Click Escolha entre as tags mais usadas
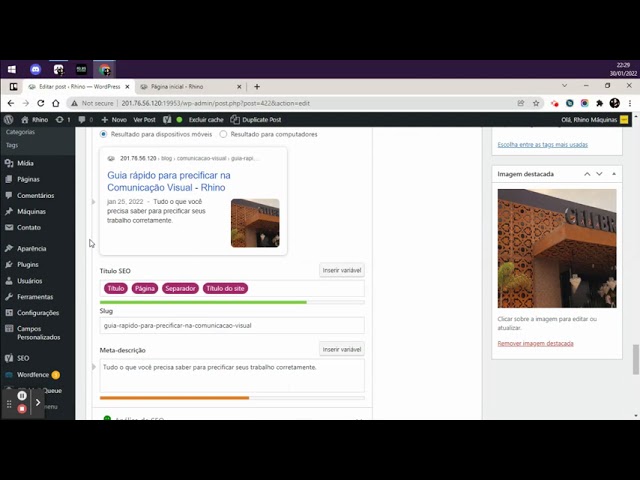The width and height of the screenshot is (640, 480). point(542,144)
